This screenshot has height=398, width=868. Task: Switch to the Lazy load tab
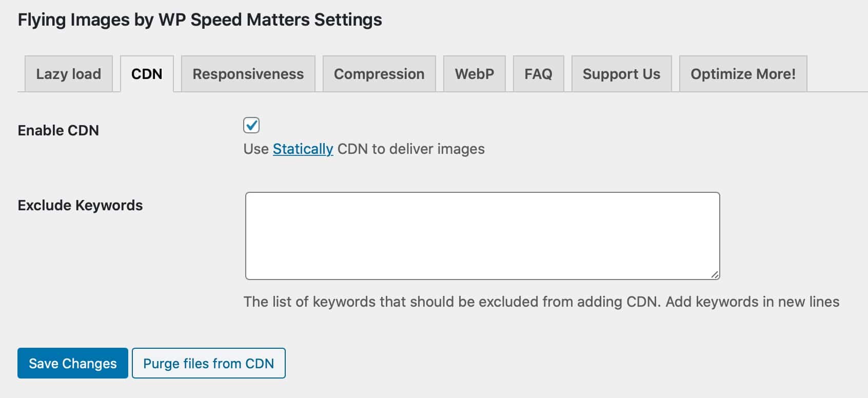[69, 74]
